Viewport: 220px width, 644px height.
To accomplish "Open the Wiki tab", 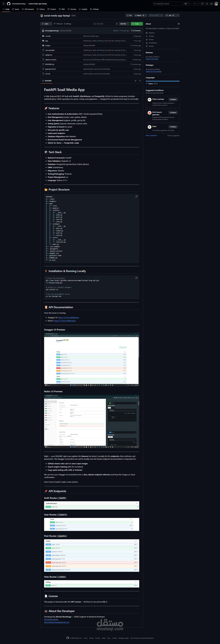I will click(62, 9).
